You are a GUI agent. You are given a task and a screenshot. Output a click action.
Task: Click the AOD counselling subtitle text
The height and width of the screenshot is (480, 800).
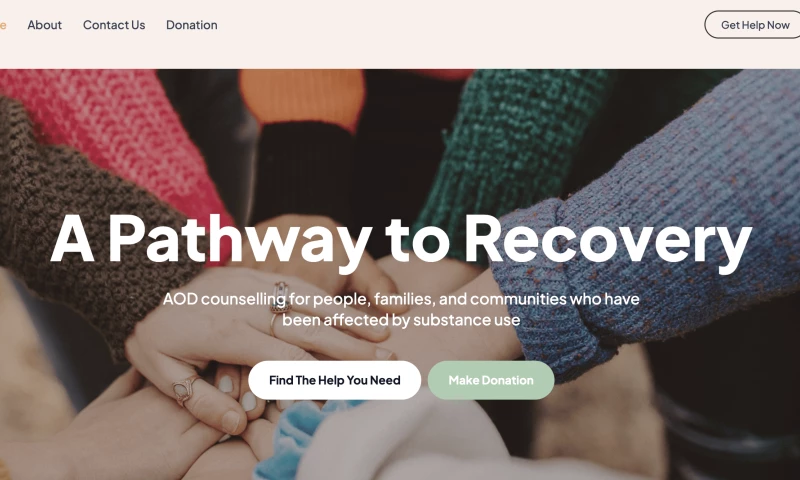pos(401,309)
